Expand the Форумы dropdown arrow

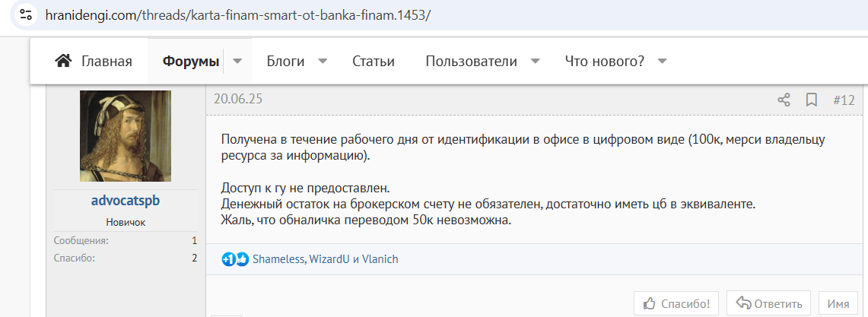237,61
